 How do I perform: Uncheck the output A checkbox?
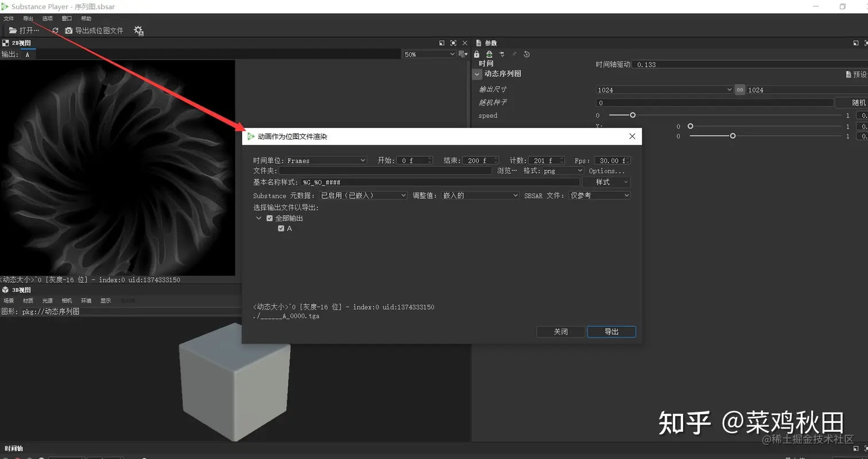tap(281, 229)
